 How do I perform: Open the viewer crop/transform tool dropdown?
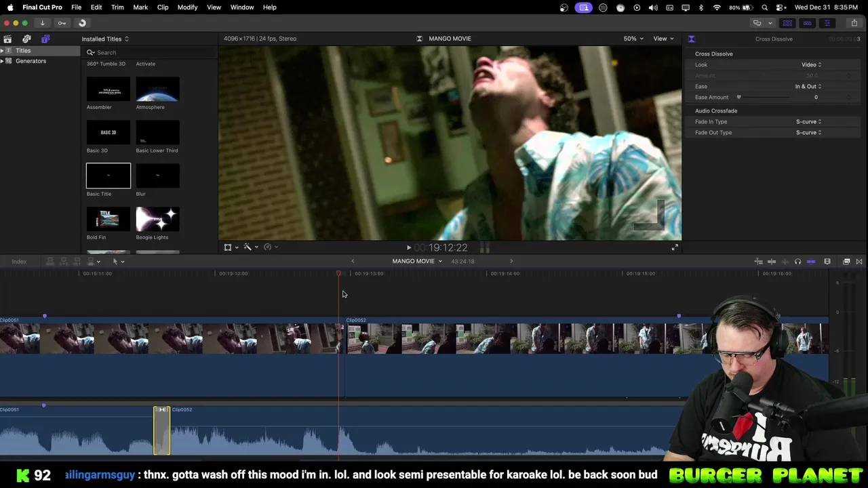point(231,247)
